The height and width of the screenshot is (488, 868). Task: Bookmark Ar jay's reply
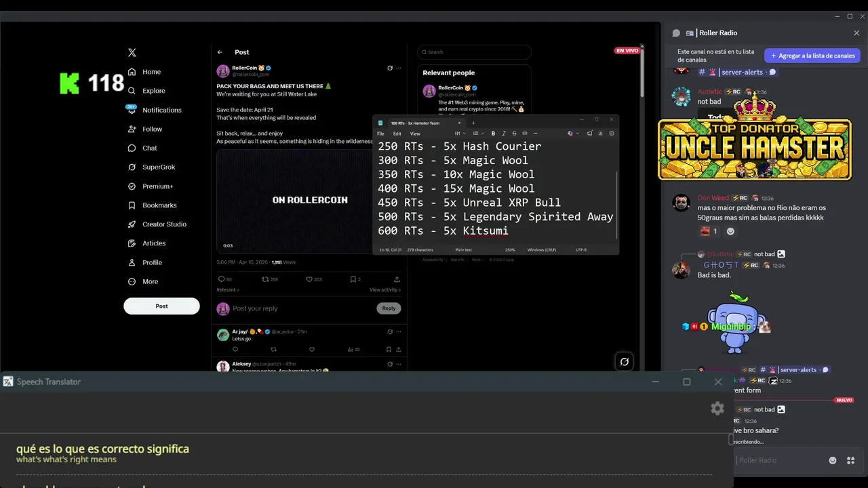coord(389,350)
